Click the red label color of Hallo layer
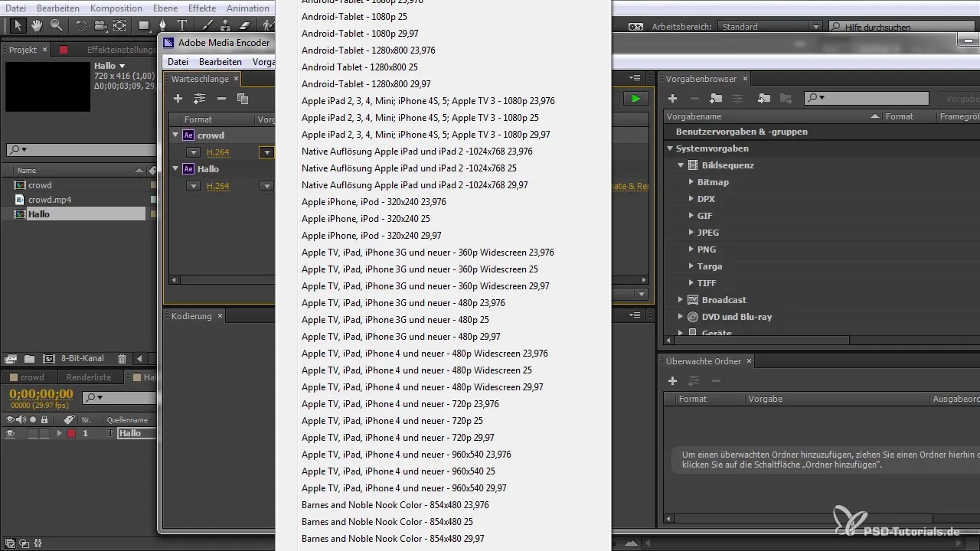This screenshot has width=980, height=551. click(x=71, y=433)
